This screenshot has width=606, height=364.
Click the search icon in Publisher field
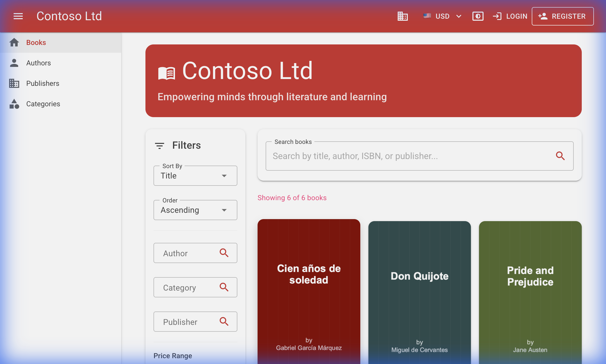(x=224, y=321)
